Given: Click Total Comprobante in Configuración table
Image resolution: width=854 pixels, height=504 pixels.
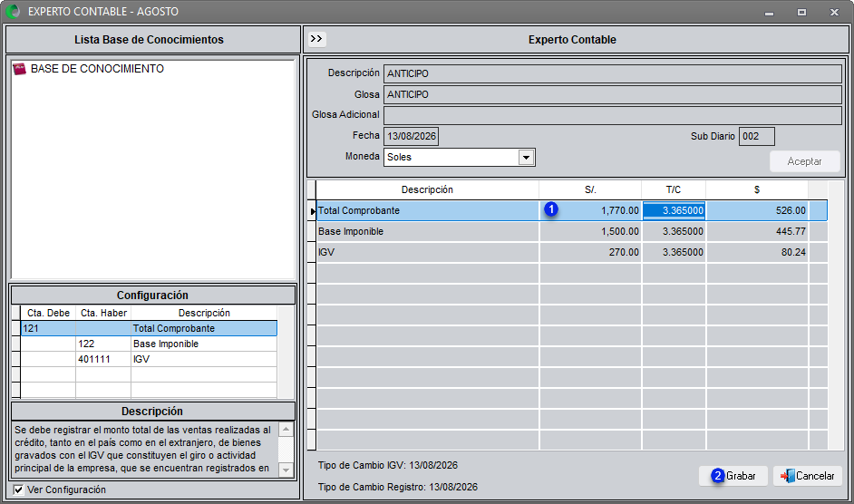Looking at the screenshot, I should 204,328.
